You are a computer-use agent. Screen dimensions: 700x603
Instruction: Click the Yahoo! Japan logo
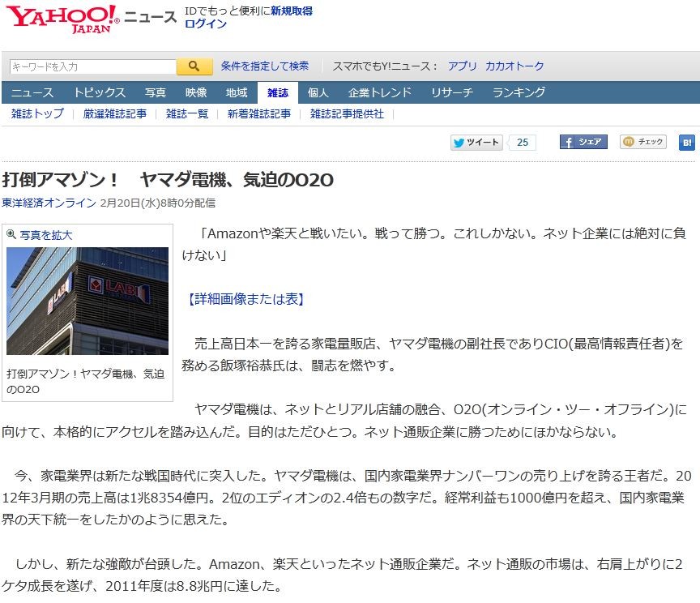62,19
